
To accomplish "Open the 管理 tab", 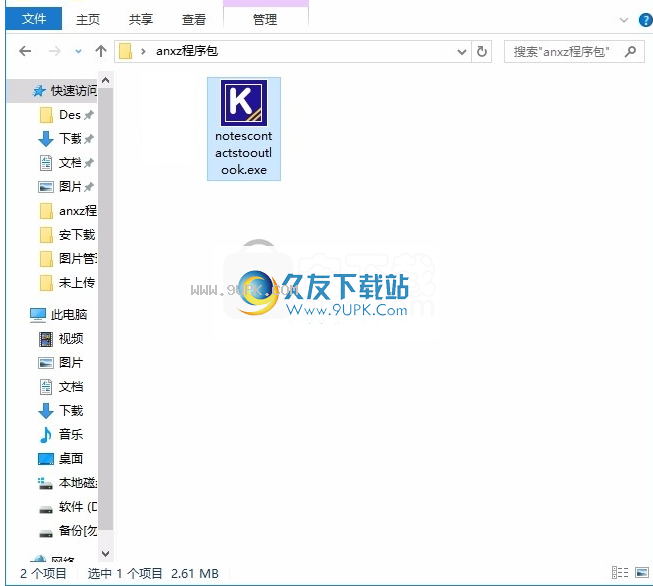I will pyautogui.click(x=265, y=19).
